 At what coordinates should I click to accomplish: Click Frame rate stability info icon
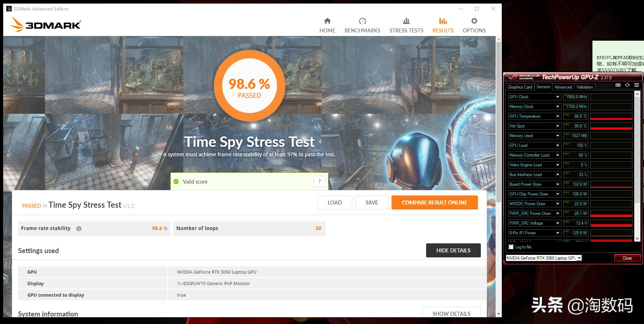coord(79,228)
